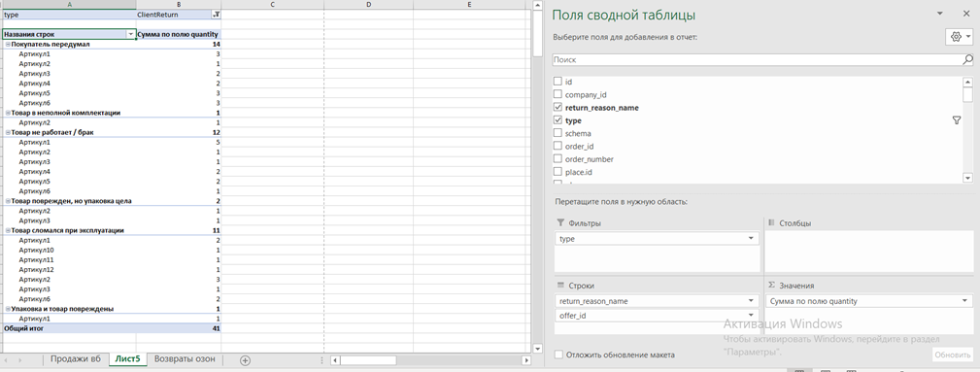The width and height of the screenshot is (980, 372).
Task: Uncheck the return_reason_name field
Action: click(x=558, y=108)
